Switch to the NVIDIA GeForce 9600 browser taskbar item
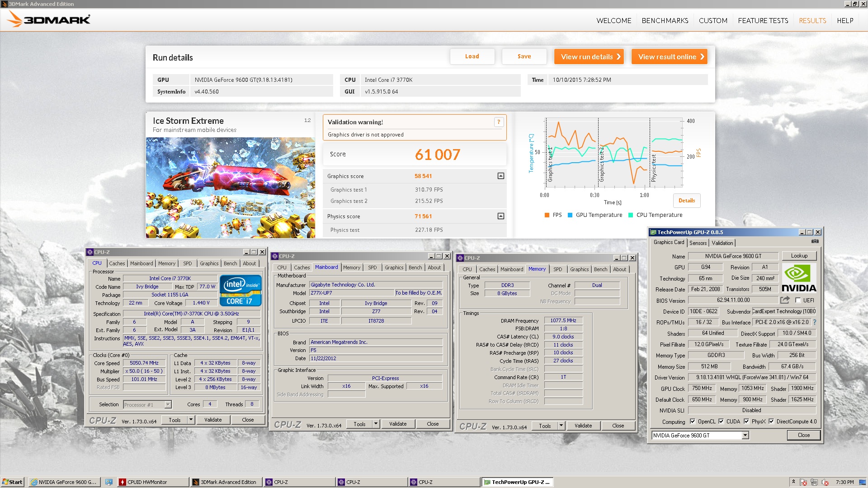Image resolution: width=868 pixels, height=488 pixels. 64,482
